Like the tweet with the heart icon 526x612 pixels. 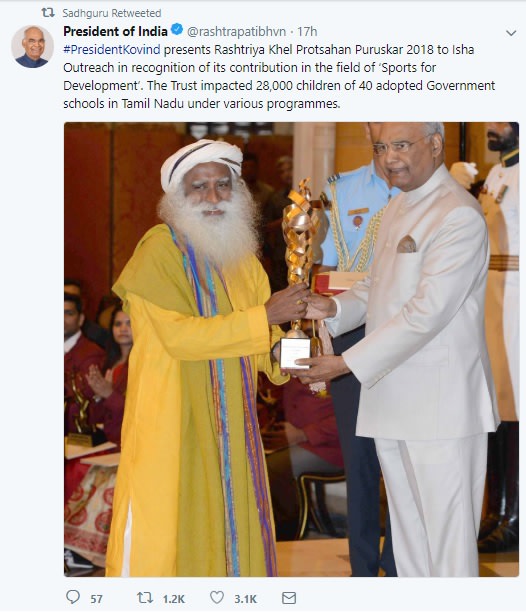coord(217,597)
